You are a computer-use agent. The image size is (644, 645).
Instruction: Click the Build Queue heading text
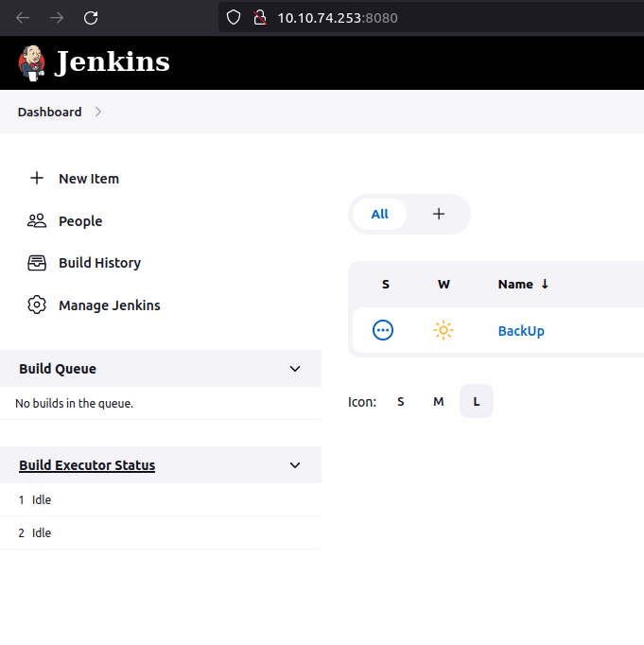point(58,369)
